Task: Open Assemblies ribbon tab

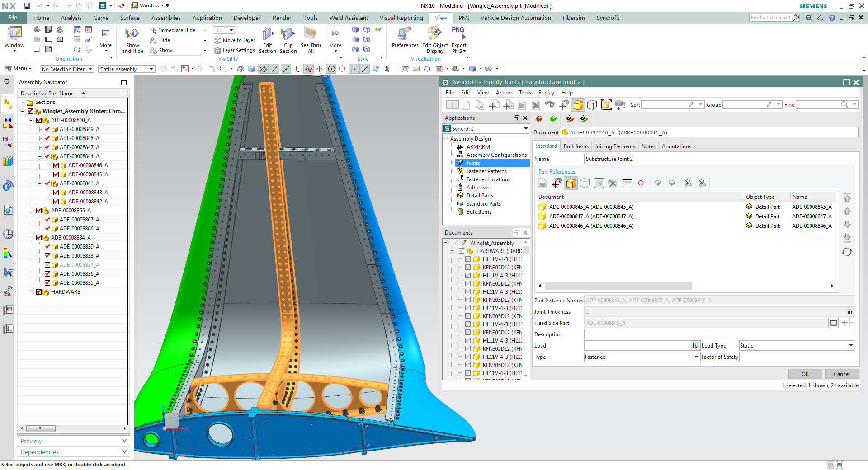Action: tap(166, 18)
